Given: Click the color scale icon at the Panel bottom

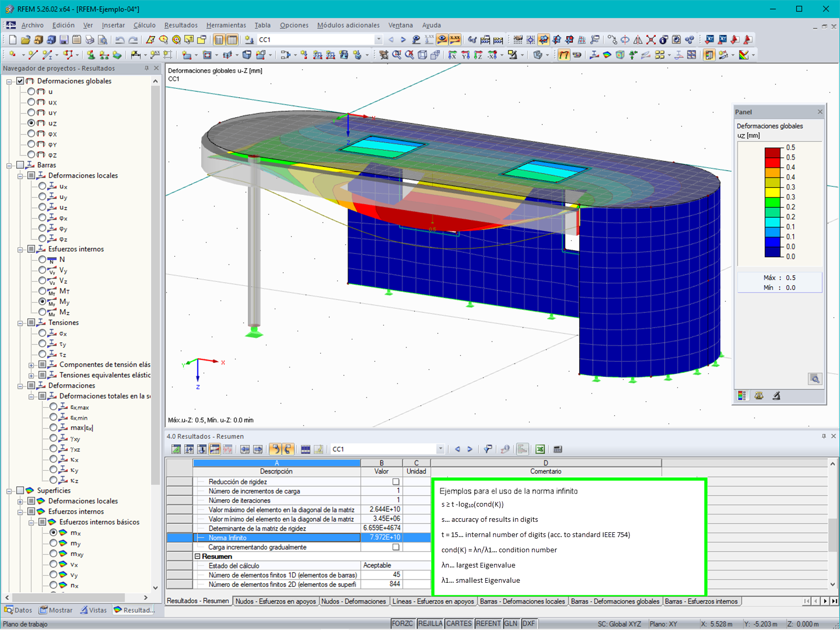Looking at the screenshot, I should [742, 396].
